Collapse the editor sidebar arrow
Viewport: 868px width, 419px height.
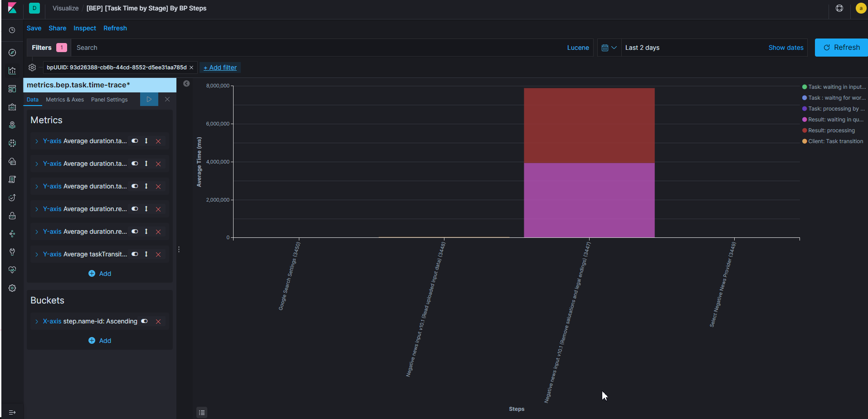point(186,83)
